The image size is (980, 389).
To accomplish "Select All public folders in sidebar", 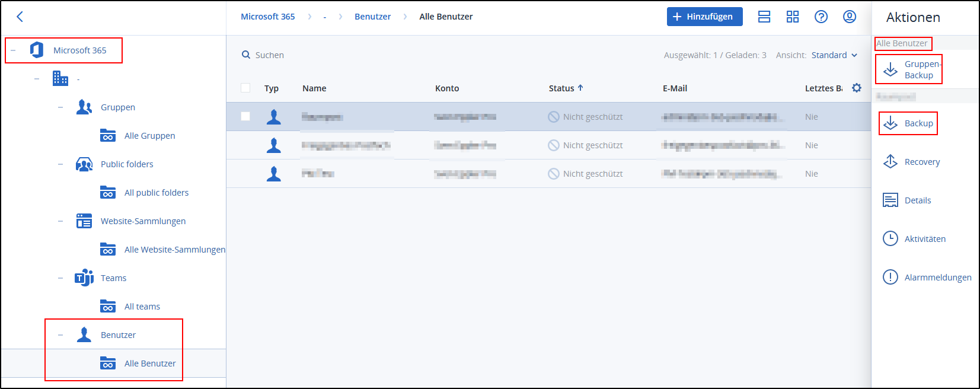I will pyautogui.click(x=156, y=193).
